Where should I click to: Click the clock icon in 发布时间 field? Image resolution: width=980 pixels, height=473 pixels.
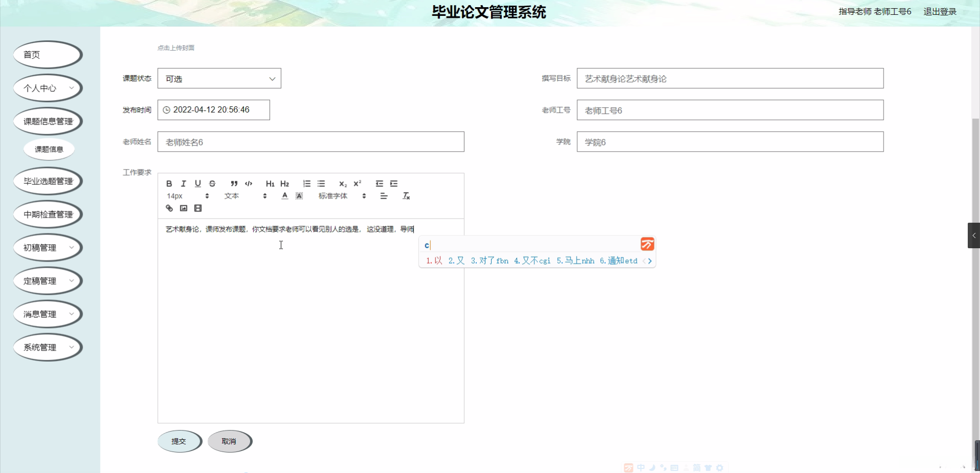[166, 110]
